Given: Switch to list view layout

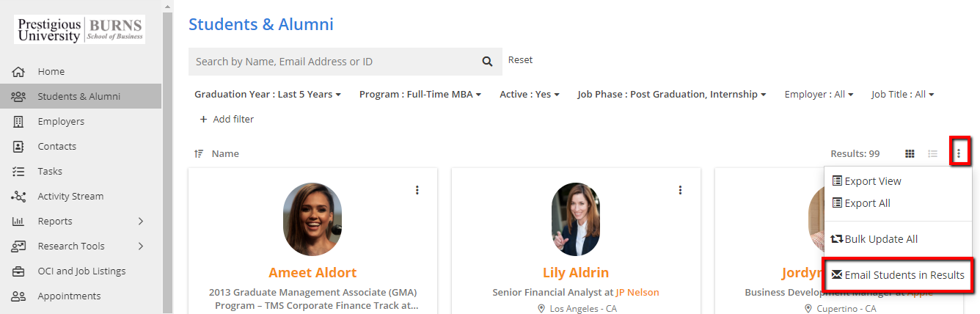Looking at the screenshot, I should pos(932,154).
